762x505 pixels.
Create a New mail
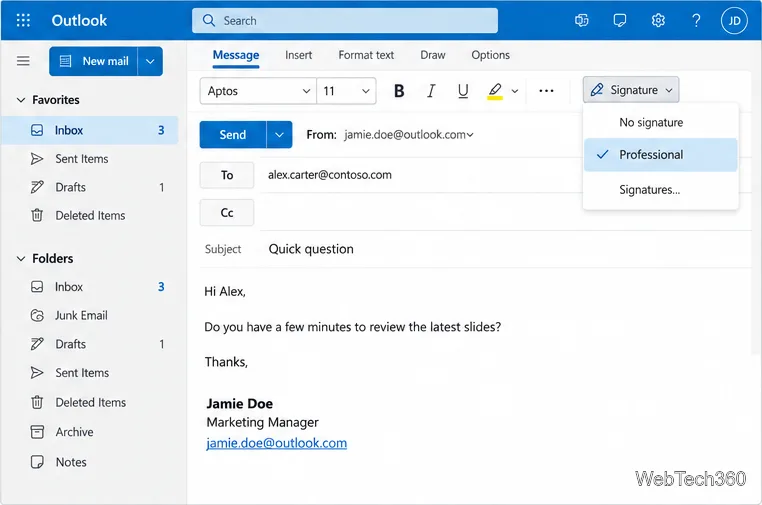click(x=93, y=61)
